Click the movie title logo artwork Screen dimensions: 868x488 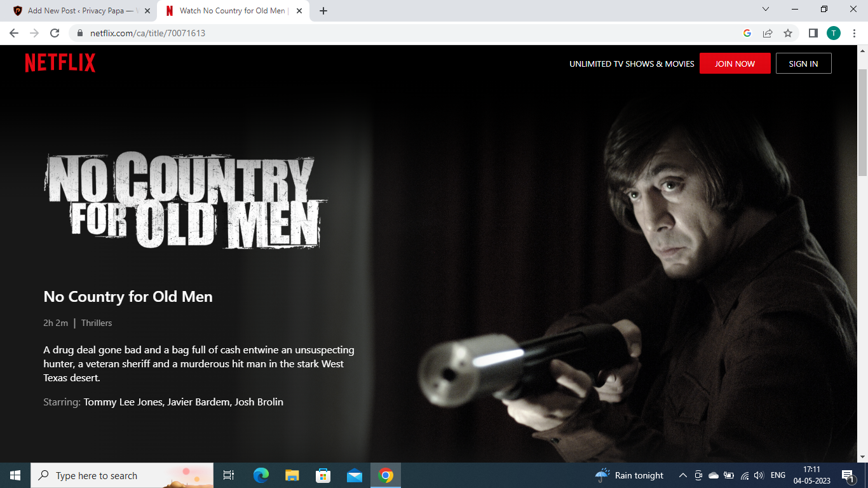click(186, 199)
